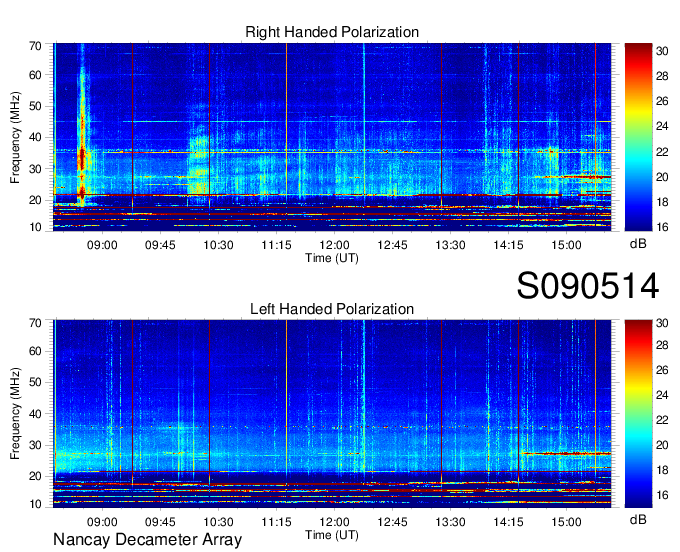Click the 22 dB value on left-handed colorbar
The width and height of the screenshot is (680, 552).
[662, 420]
